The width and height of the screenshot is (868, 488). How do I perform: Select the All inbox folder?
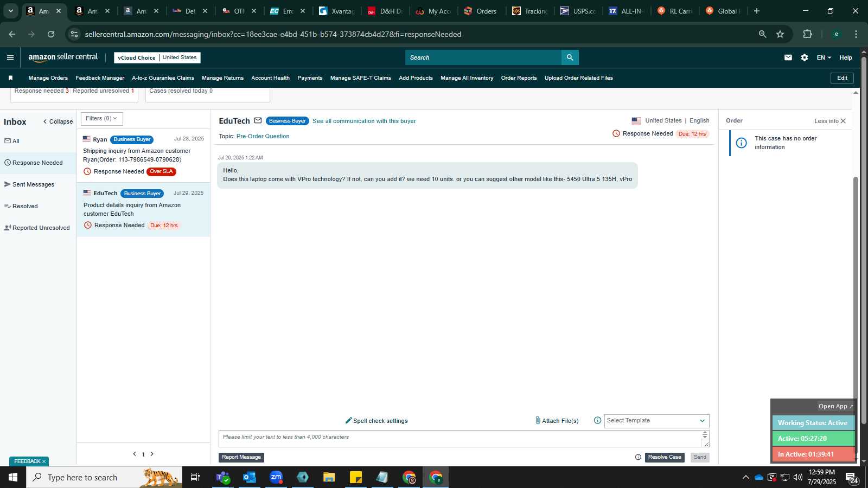coord(12,141)
